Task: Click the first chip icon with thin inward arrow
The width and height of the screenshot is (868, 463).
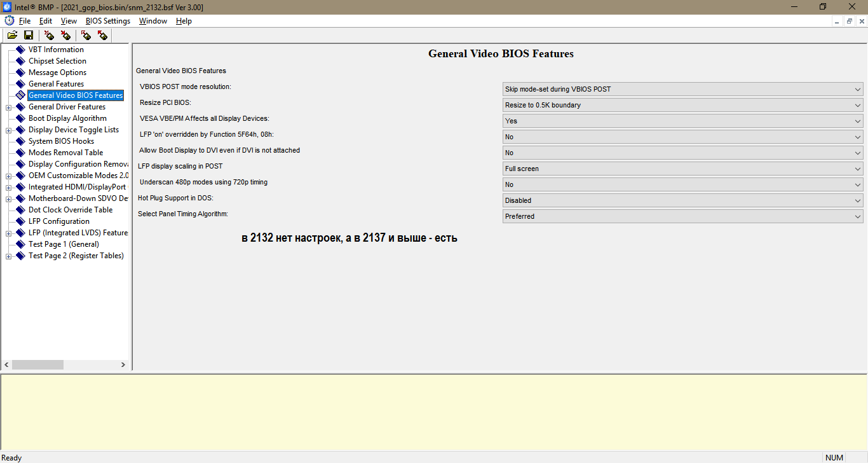Action: (49, 35)
